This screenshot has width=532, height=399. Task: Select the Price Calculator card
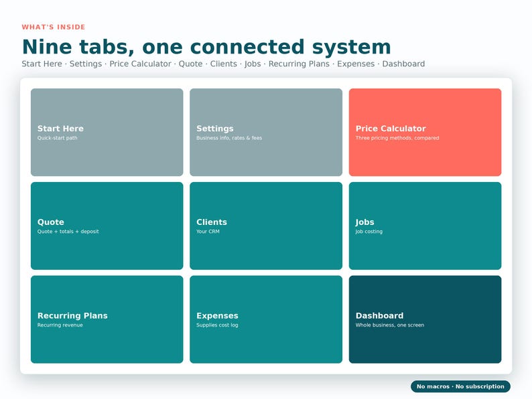coord(425,132)
